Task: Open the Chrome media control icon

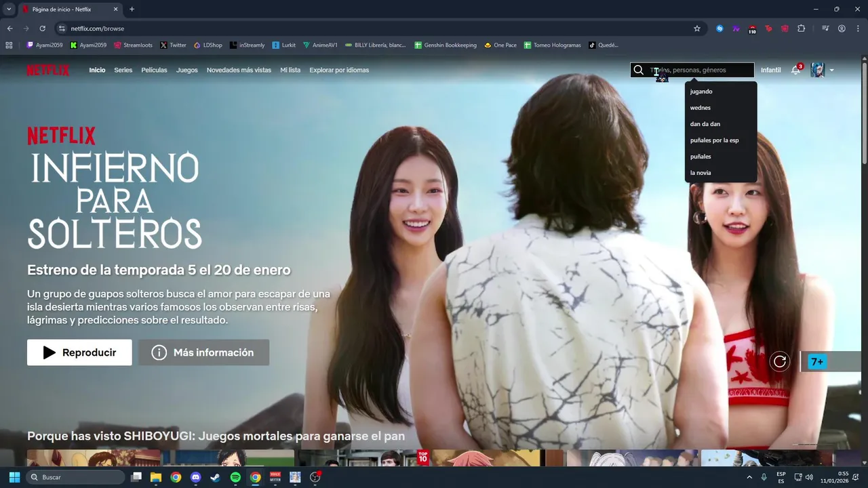Action: (x=825, y=28)
